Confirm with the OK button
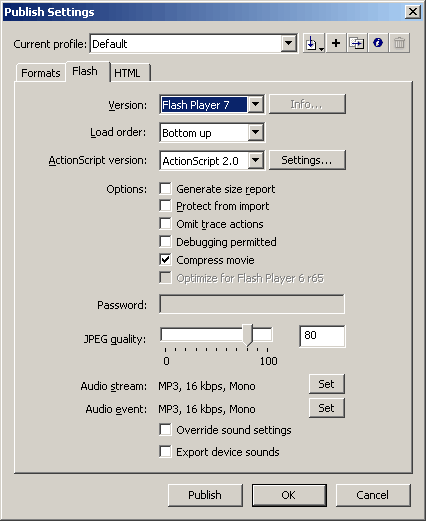The width and height of the screenshot is (426, 521). pos(289,495)
